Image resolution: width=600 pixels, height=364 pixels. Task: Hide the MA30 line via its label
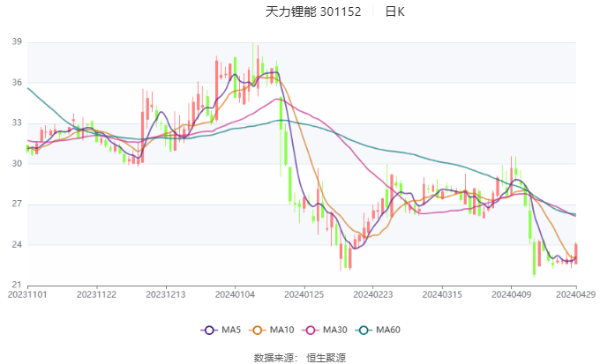click(335, 330)
